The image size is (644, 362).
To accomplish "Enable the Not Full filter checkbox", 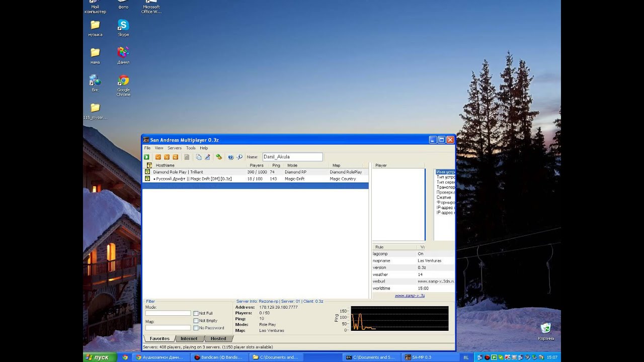I will pyautogui.click(x=196, y=313).
